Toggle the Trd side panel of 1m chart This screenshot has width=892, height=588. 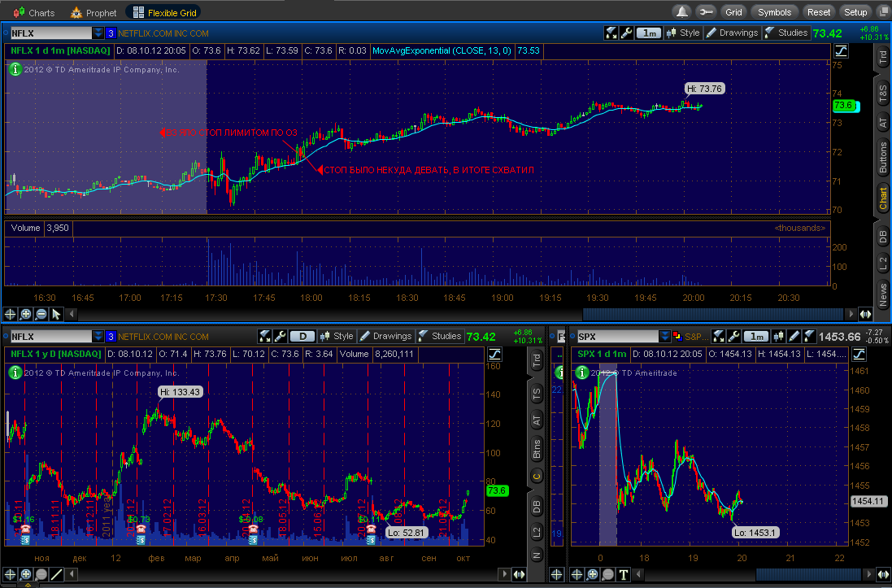click(x=883, y=57)
